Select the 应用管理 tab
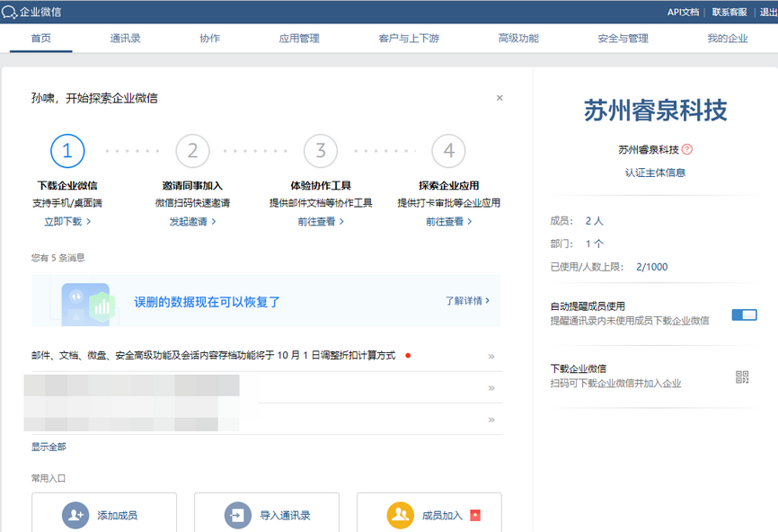Image resolution: width=778 pixels, height=532 pixels. [299, 39]
